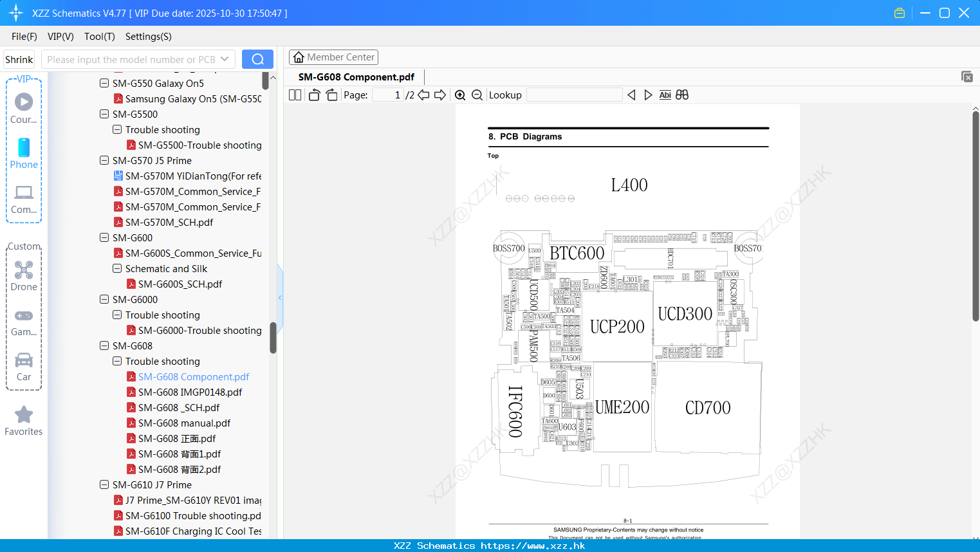The height and width of the screenshot is (552, 980).
Task: Close the document tab panel icon
Action: click(x=966, y=77)
